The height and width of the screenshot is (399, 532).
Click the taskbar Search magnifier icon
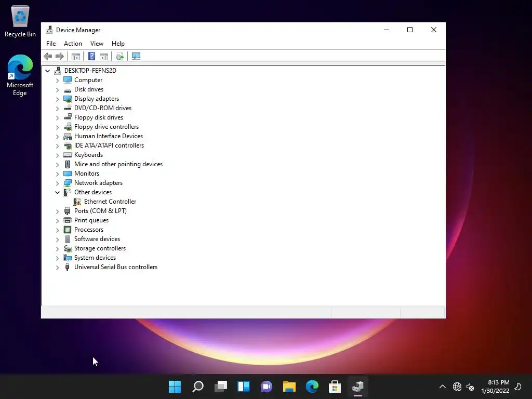click(198, 387)
